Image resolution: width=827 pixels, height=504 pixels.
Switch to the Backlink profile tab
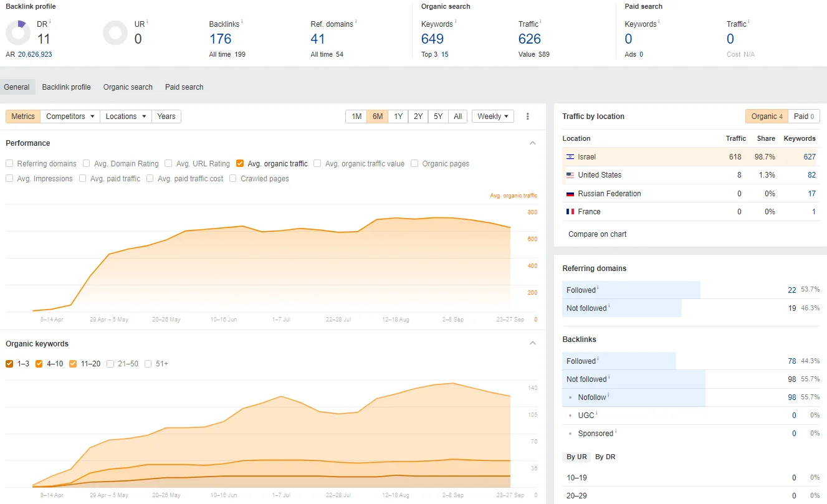(66, 87)
